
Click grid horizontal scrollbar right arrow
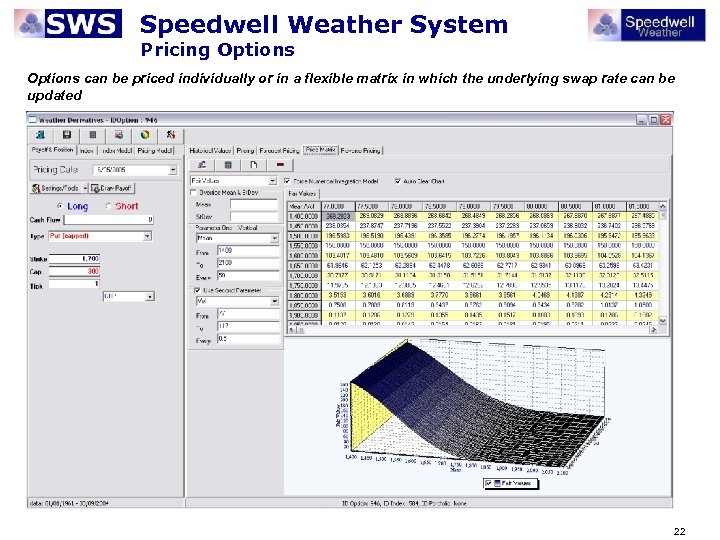click(x=654, y=329)
